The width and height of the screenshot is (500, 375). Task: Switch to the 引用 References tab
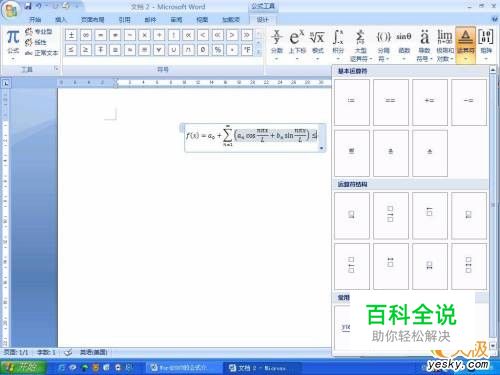click(x=125, y=20)
